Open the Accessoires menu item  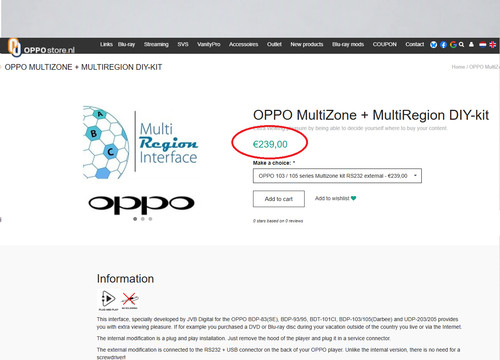click(x=243, y=44)
